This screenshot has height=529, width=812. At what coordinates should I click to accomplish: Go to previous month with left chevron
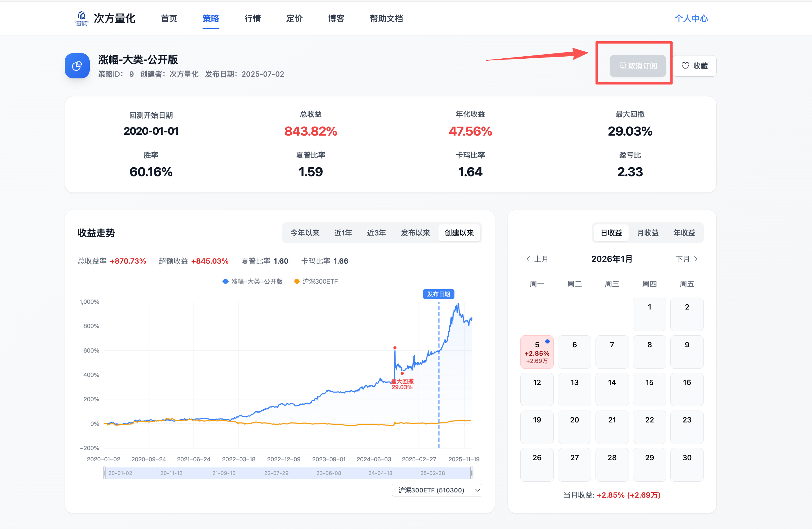528,259
